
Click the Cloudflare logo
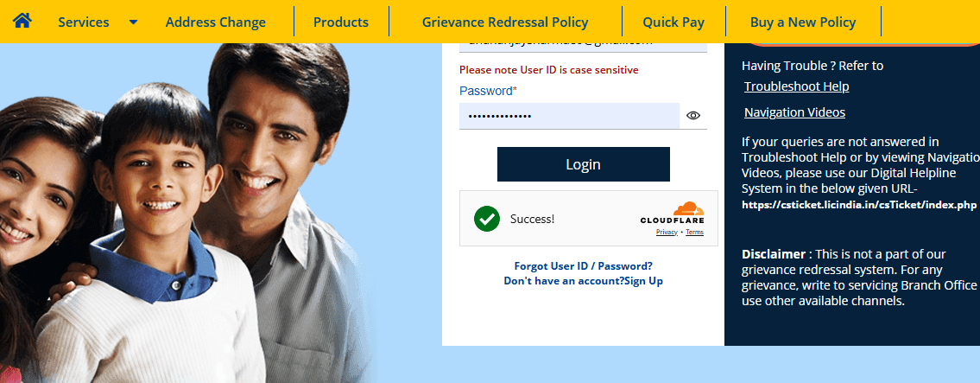coord(673,213)
